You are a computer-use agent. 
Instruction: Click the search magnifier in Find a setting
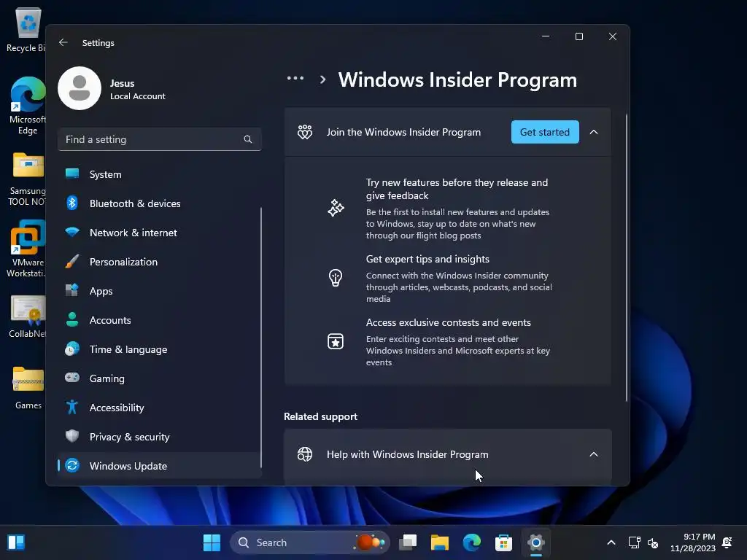pyautogui.click(x=248, y=139)
